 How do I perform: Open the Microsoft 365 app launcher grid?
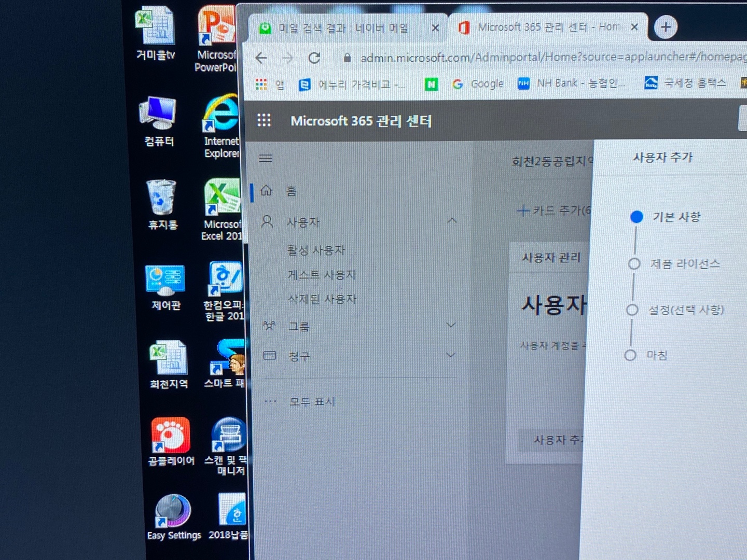(x=264, y=120)
